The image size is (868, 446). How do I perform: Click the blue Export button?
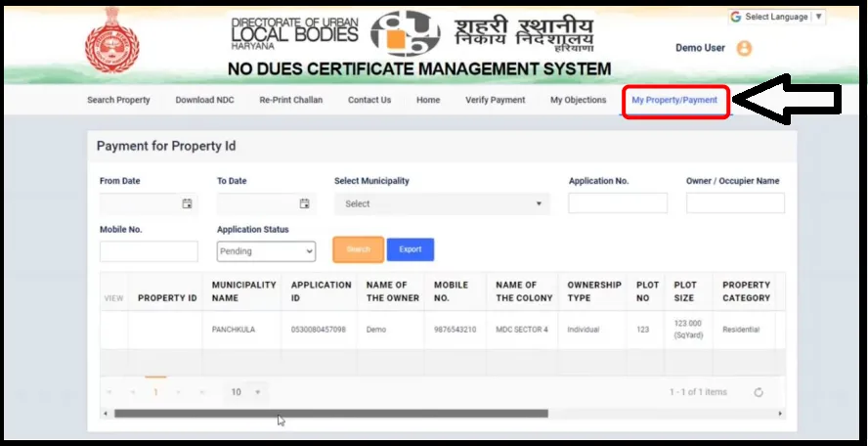coord(411,249)
